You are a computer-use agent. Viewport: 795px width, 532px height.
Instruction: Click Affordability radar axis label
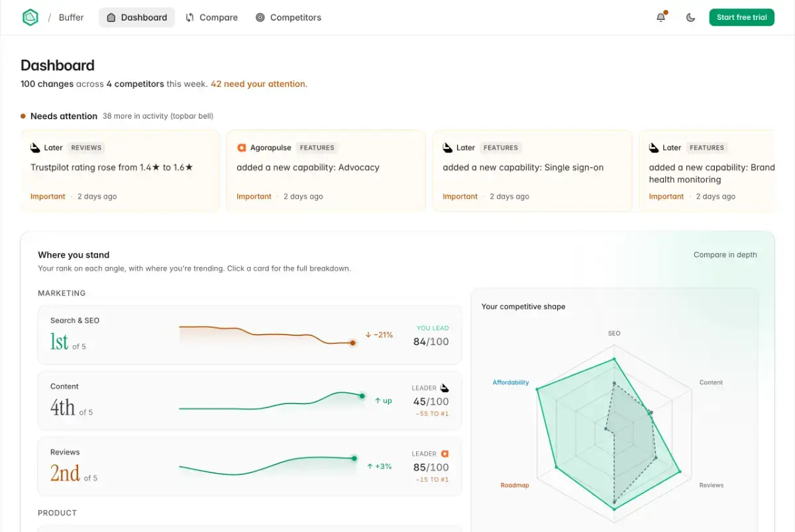click(511, 382)
